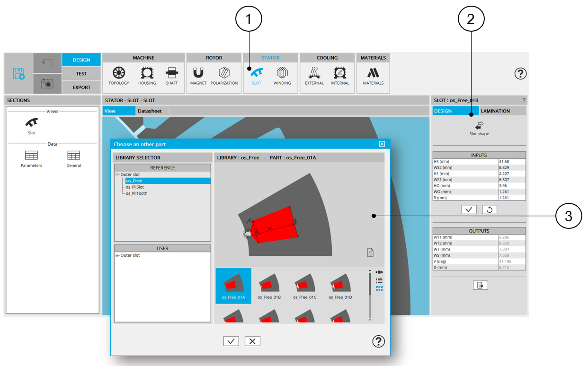The image size is (588, 366).
Task: Switch to list view mode
Action: pyautogui.click(x=379, y=280)
